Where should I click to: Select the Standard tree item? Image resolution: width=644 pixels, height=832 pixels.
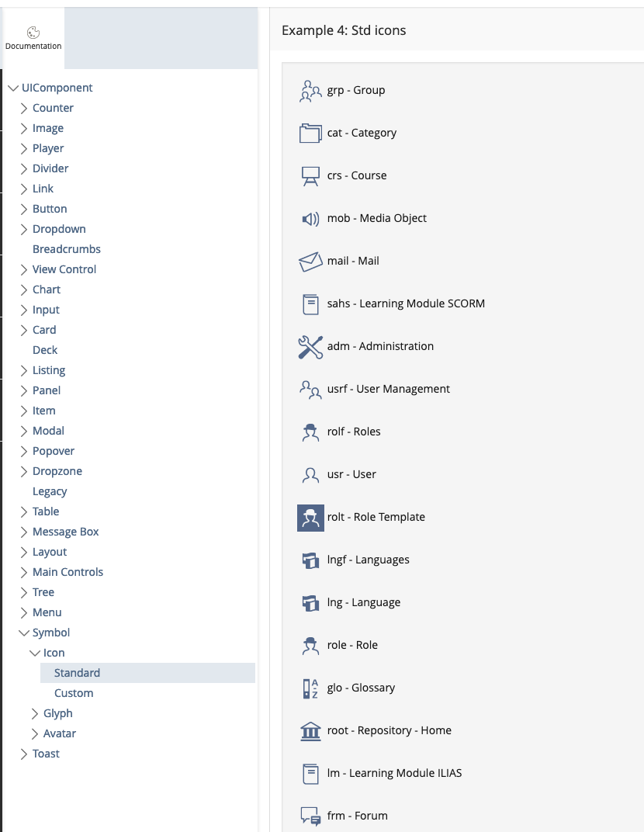pyautogui.click(x=77, y=673)
